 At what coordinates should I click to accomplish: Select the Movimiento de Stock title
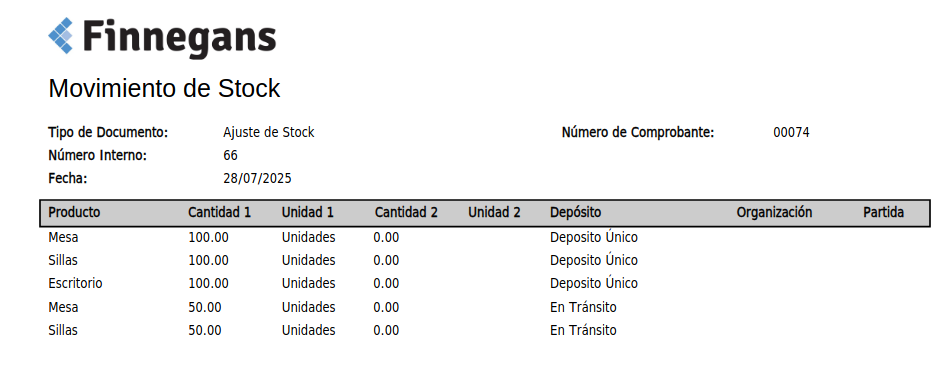[164, 88]
